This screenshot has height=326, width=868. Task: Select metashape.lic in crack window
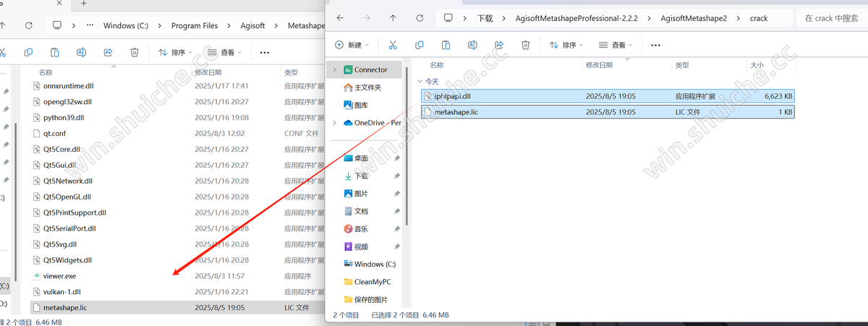608,112
